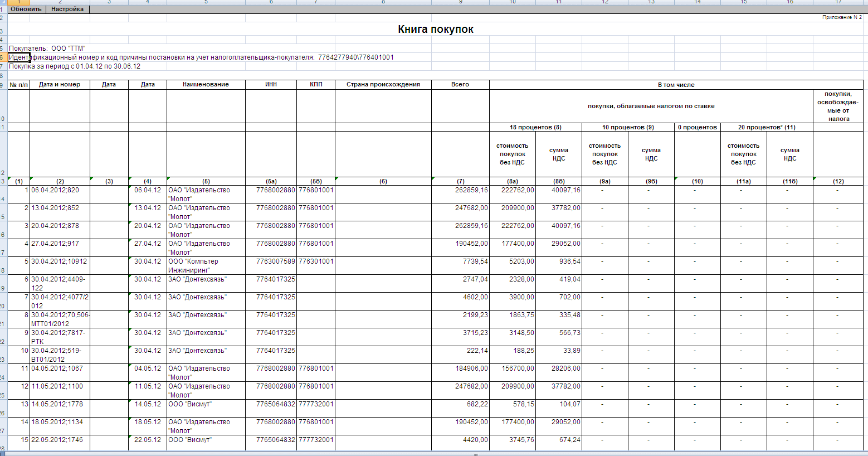Click the "Покупатель: ООО ТТМ" cell
Viewport: 868px width, 456px height.
tap(47, 48)
